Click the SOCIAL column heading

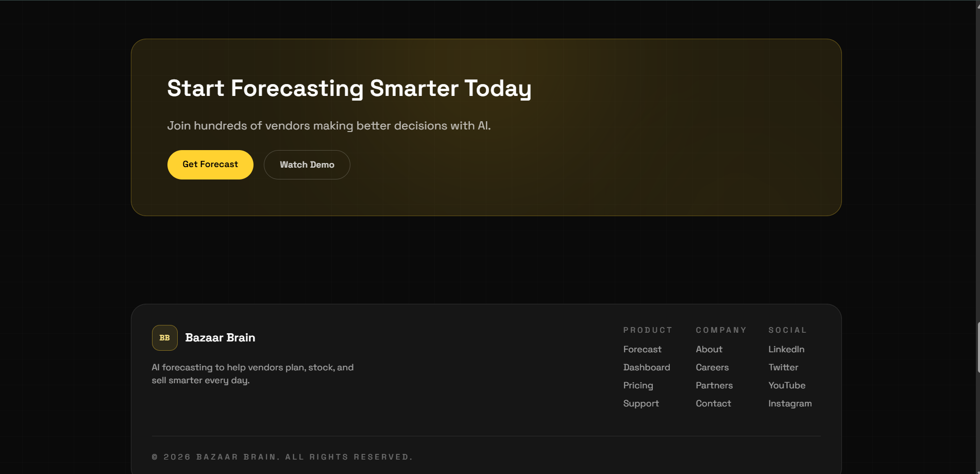787,330
